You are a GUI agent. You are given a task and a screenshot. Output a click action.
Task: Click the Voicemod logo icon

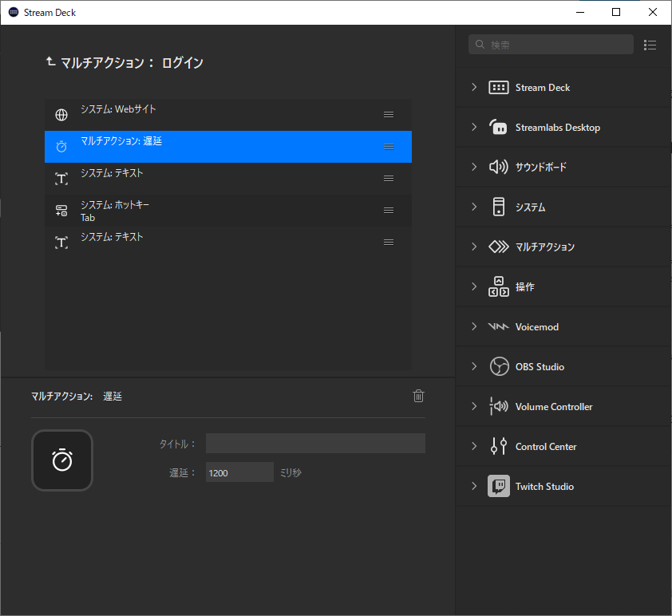click(x=499, y=326)
